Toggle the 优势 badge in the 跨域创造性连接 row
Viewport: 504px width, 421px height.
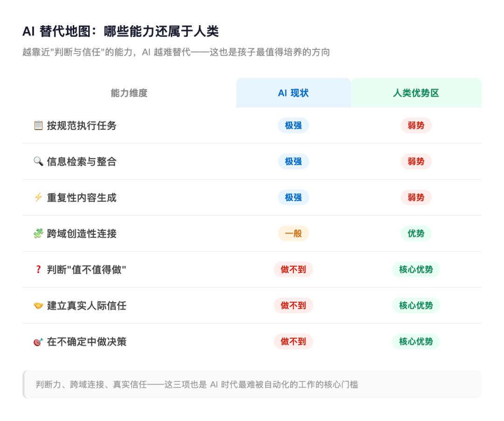(x=416, y=233)
